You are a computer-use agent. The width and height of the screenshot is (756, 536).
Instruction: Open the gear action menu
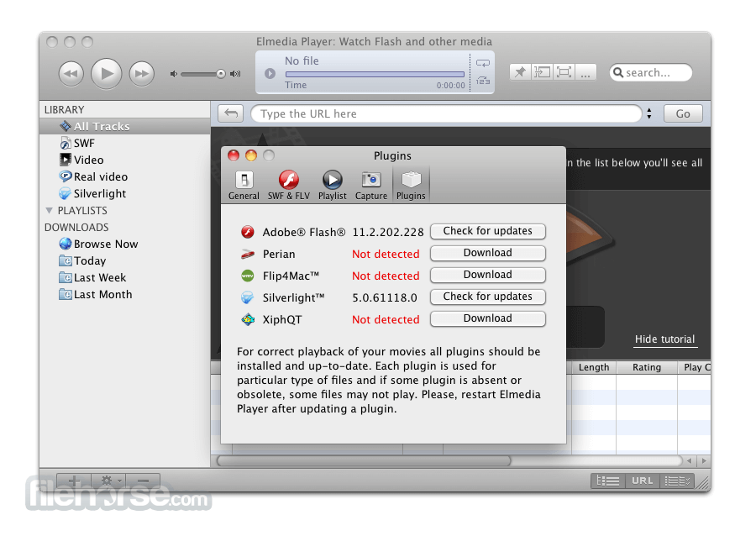click(108, 481)
